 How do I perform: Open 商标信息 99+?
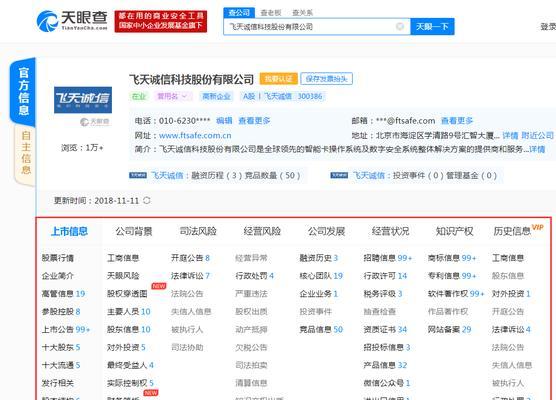452,258
